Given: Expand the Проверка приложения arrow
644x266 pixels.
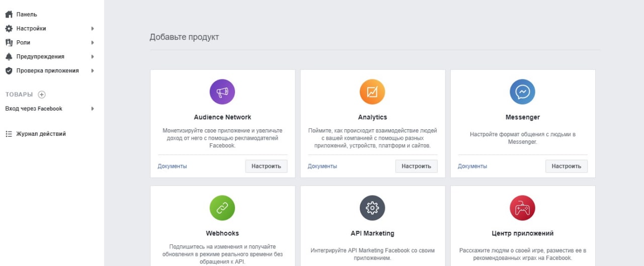Looking at the screenshot, I should coord(93,71).
